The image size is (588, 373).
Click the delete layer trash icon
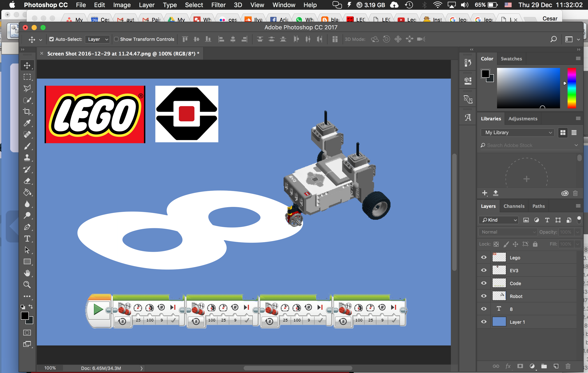point(568,366)
